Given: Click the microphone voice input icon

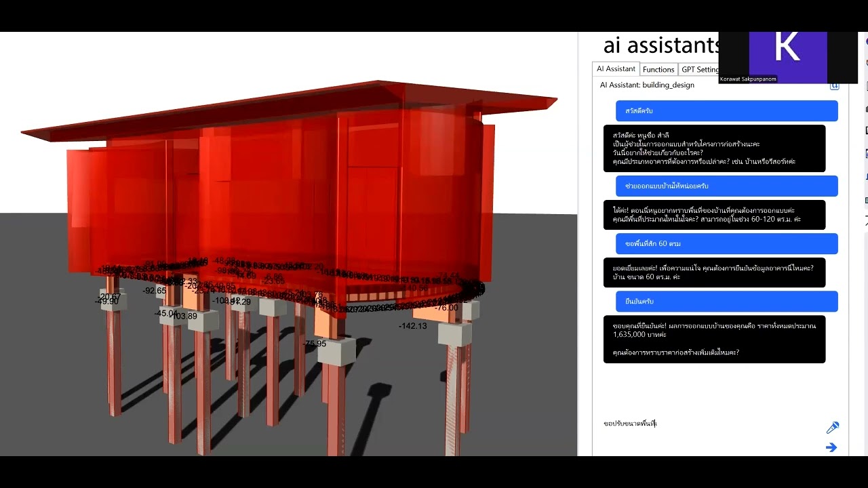Looking at the screenshot, I should coord(832,428).
